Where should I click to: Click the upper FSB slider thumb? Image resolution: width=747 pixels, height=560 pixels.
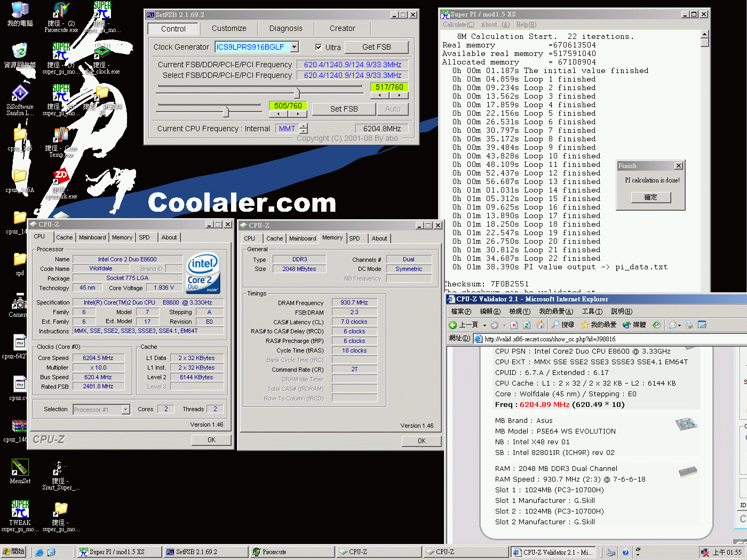pos(297,92)
